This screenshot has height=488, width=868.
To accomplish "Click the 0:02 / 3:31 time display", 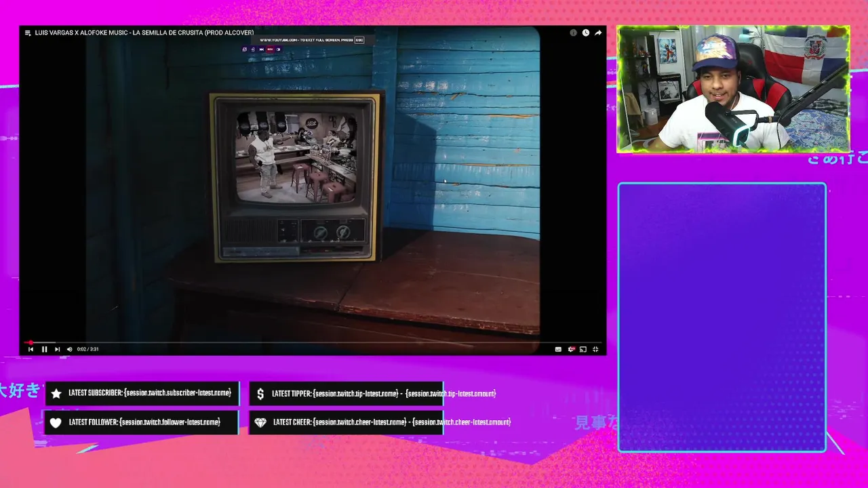I will [88, 349].
